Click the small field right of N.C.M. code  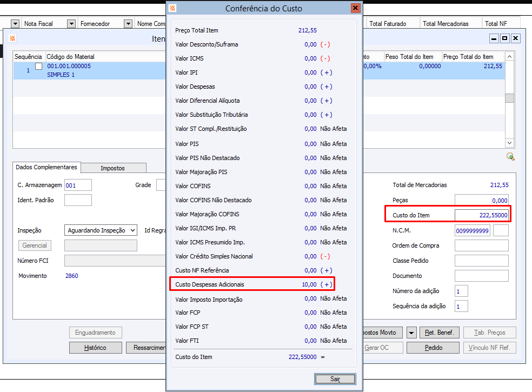[x=501, y=230]
